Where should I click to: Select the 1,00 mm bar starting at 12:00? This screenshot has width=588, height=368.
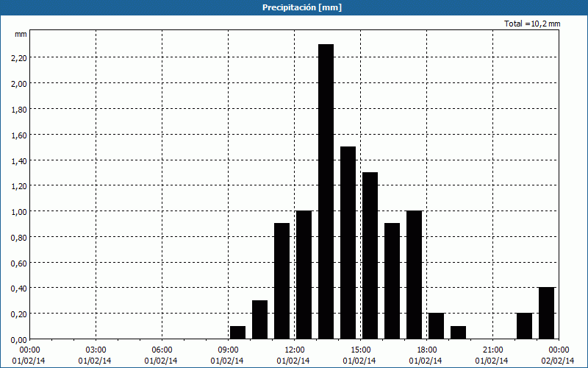pyautogui.click(x=304, y=275)
